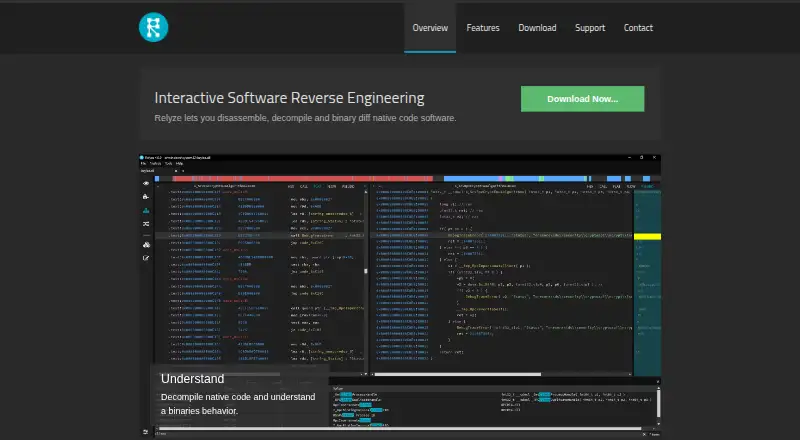This screenshot has width=800, height=440.
Task: Click the disassembly pane vertical scrollbar
Action: pyautogui.click(x=366, y=271)
